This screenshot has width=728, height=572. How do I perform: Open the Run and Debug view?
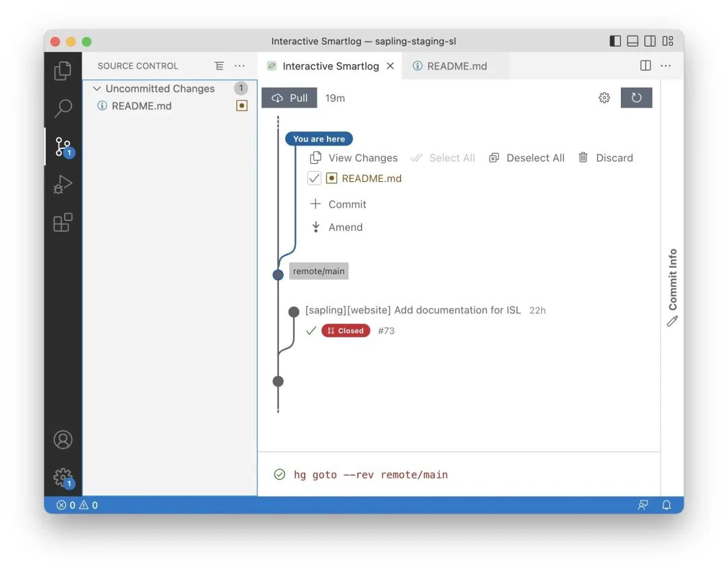click(63, 184)
